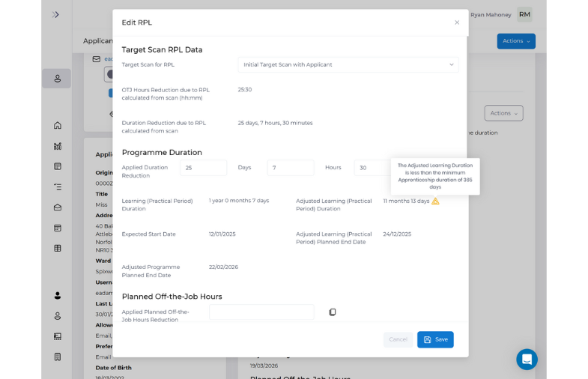Open the receipt bookmark icon at sidebar bottom
The width and height of the screenshot is (588, 379).
click(58, 357)
